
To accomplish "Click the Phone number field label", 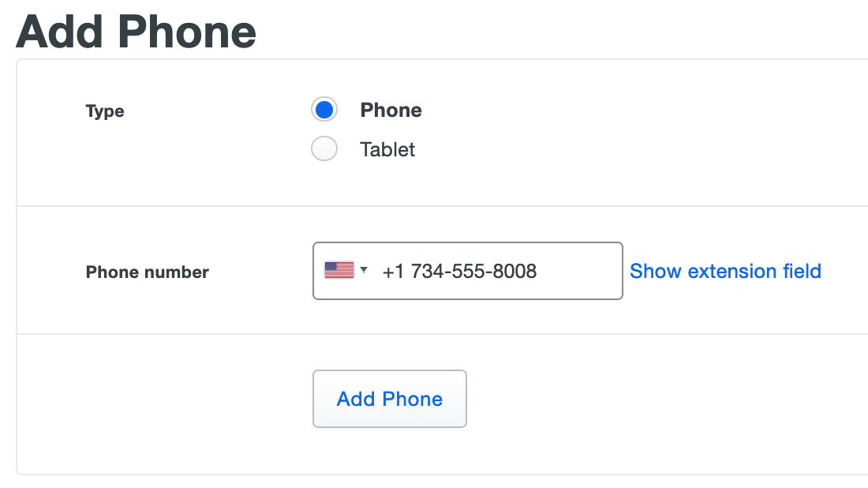I will point(147,272).
